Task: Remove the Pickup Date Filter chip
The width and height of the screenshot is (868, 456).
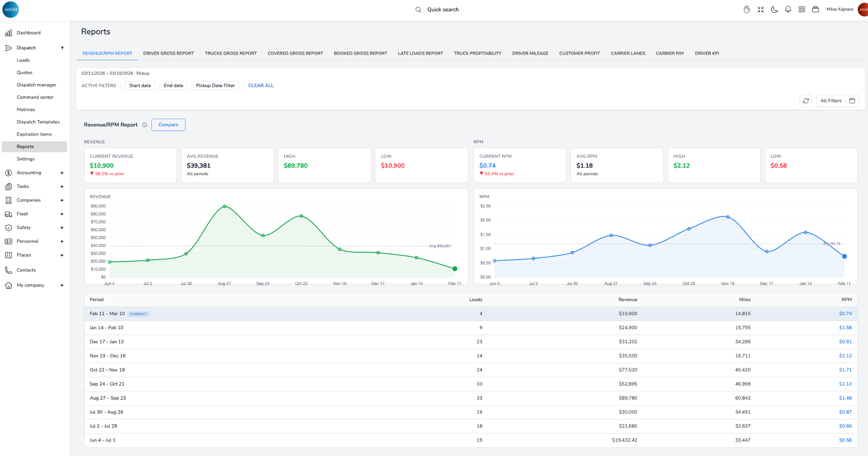Action: [x=215, y=86]
